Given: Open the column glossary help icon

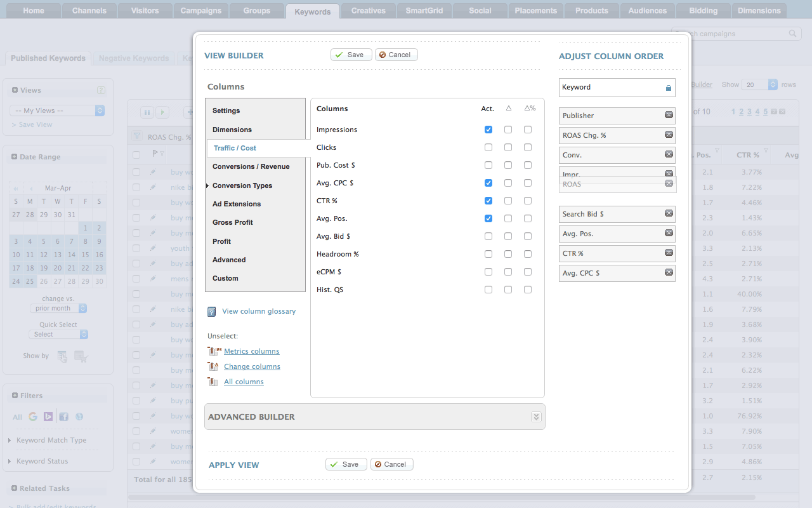Looking at the screenshot, I should 212,312.
